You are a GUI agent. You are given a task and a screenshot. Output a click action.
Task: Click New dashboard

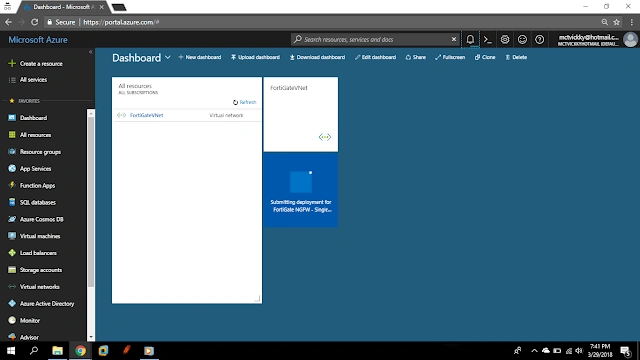(200, 57)
